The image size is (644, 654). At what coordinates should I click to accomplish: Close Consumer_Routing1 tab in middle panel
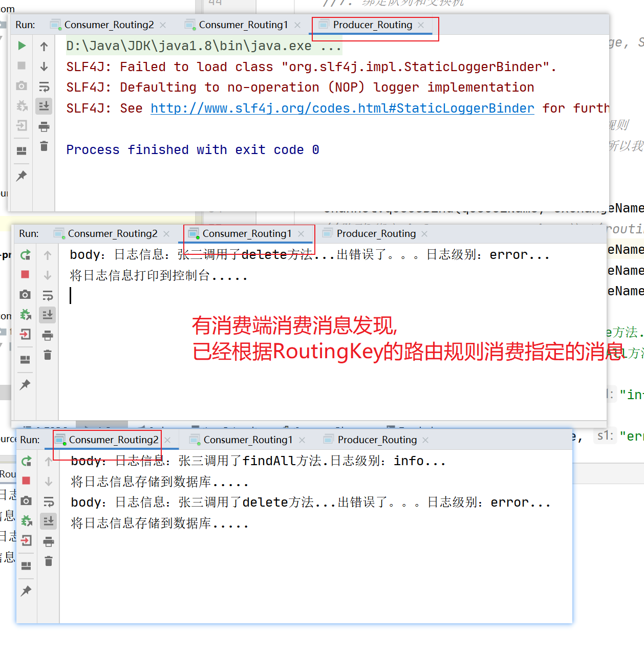coord(301,233)
